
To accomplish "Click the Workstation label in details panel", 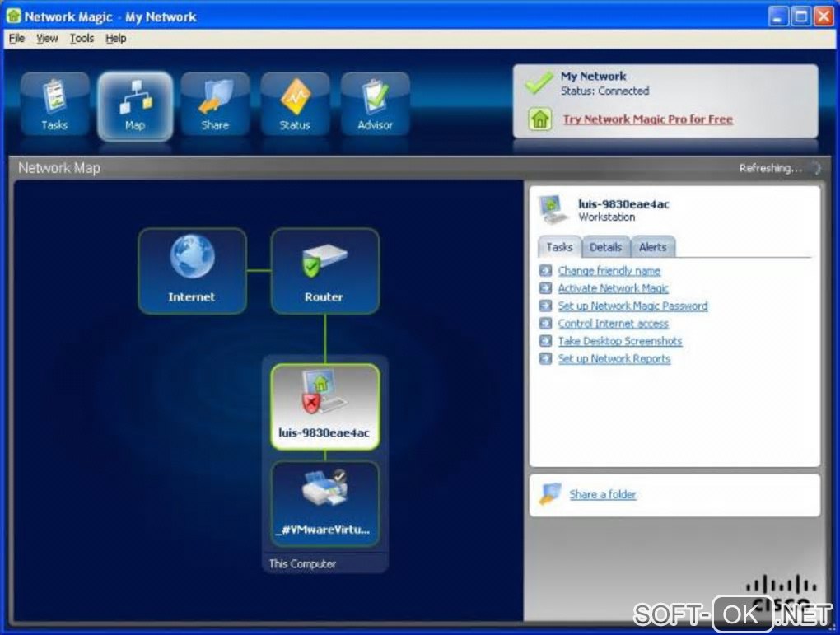I will click(x=606, y=217).
